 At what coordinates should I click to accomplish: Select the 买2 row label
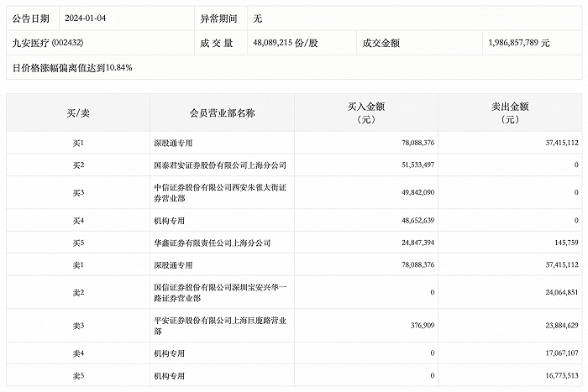tap(78, 165)
